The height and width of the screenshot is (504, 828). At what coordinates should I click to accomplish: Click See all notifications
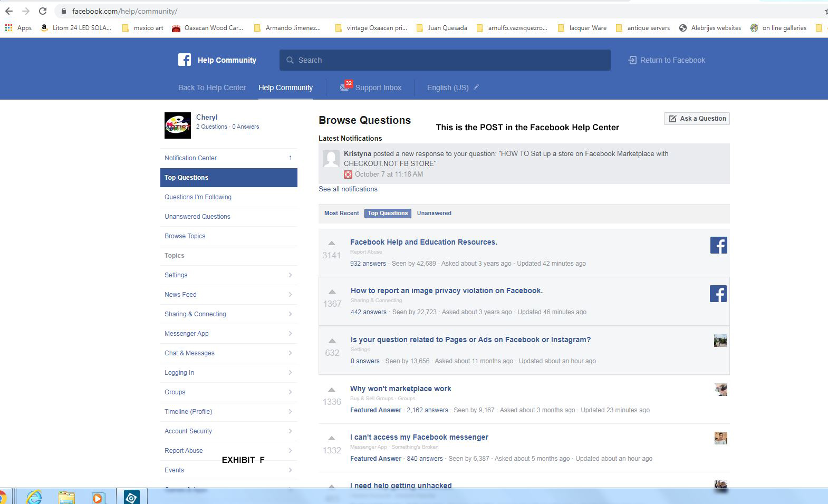[x=348, y=189]
